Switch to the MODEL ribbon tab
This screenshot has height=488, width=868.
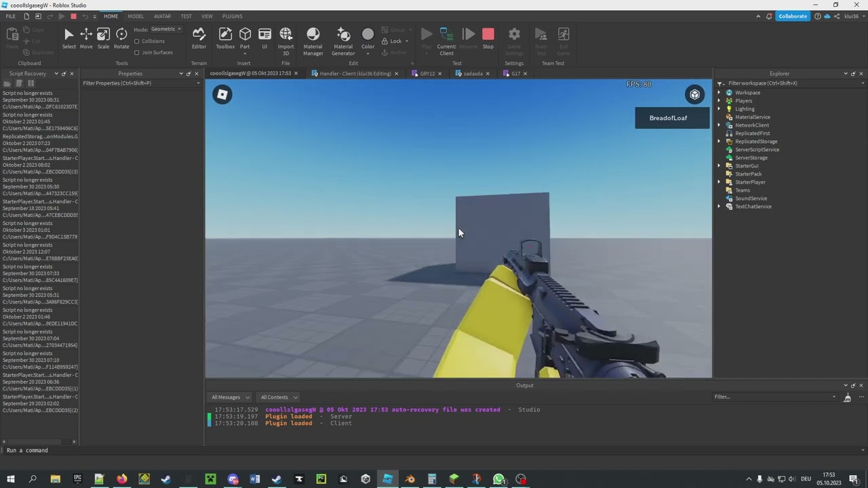[x=136, y=16]
